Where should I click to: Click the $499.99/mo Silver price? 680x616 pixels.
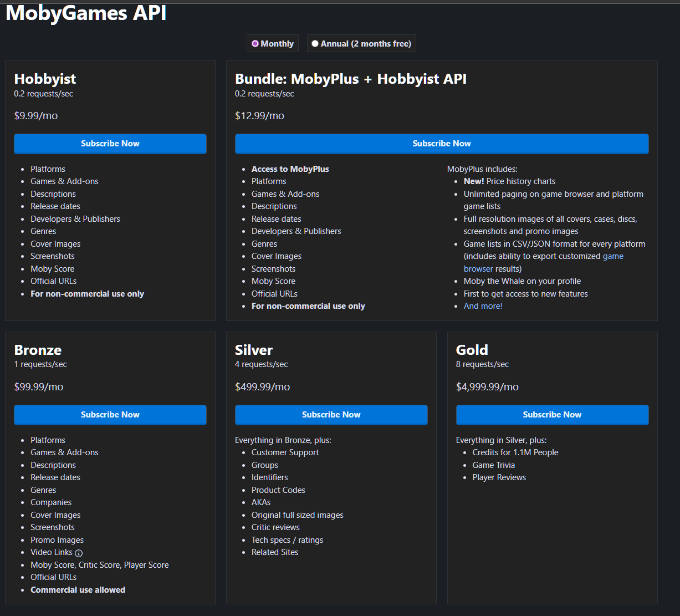[262, 387]
